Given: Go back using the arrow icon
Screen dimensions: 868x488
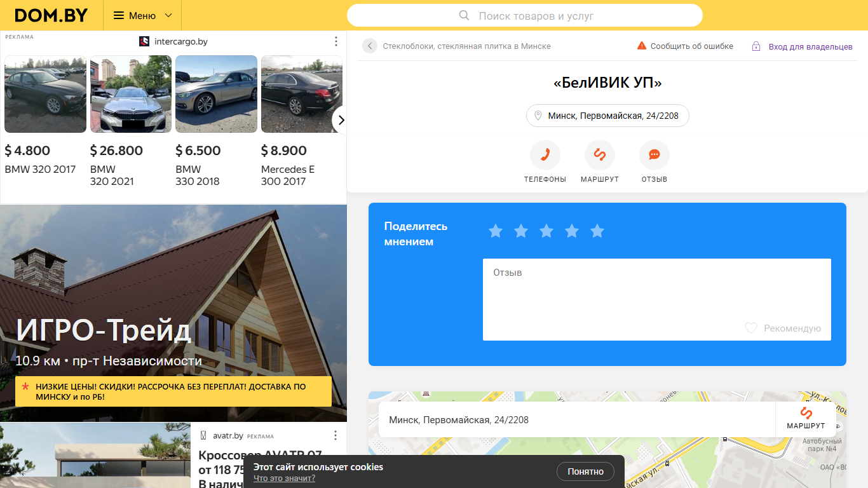Looking at the screenshot, I should pos(370,46).
